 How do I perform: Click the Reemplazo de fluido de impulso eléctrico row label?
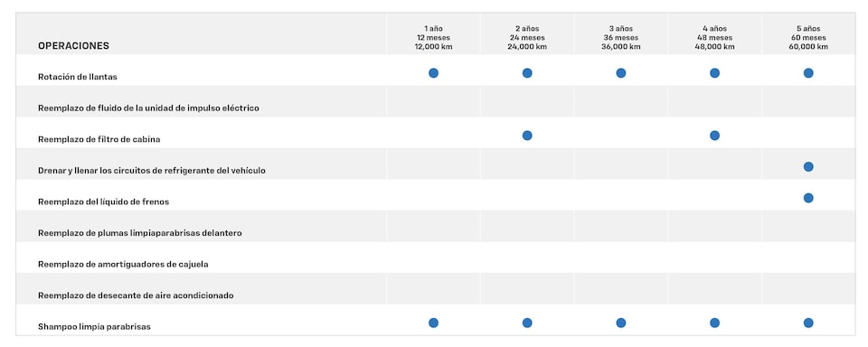(x=148, y=108)
